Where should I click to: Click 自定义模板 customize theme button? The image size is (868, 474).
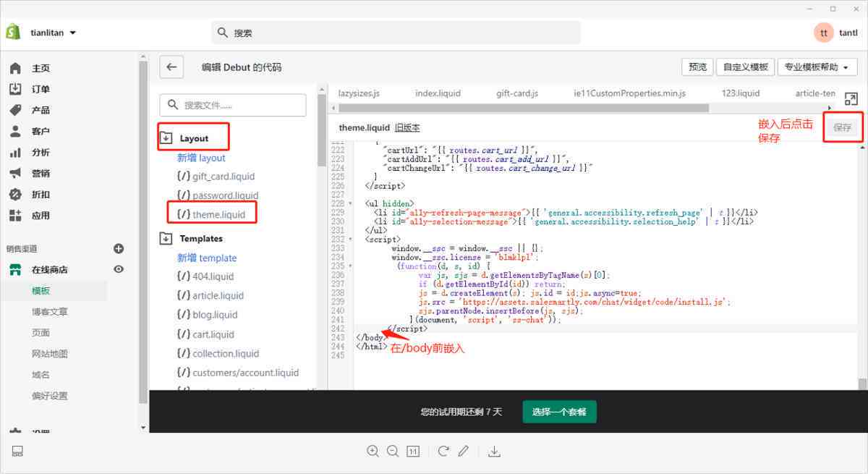pyautogui.click(x=745, y=67)
